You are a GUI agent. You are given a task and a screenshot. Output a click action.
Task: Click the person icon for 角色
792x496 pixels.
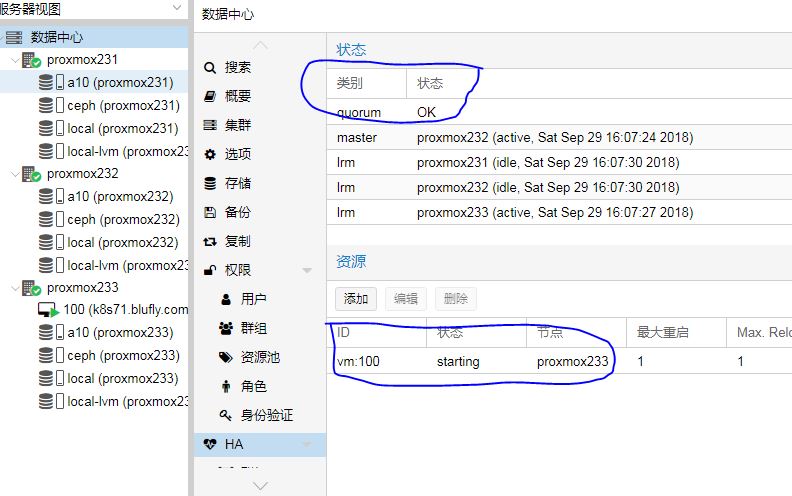point(226,386)
